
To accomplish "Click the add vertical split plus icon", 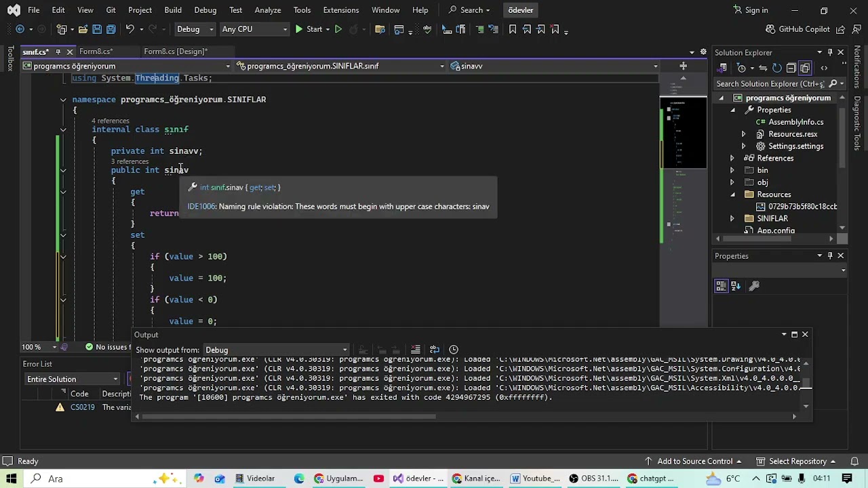I will (683, 66).
